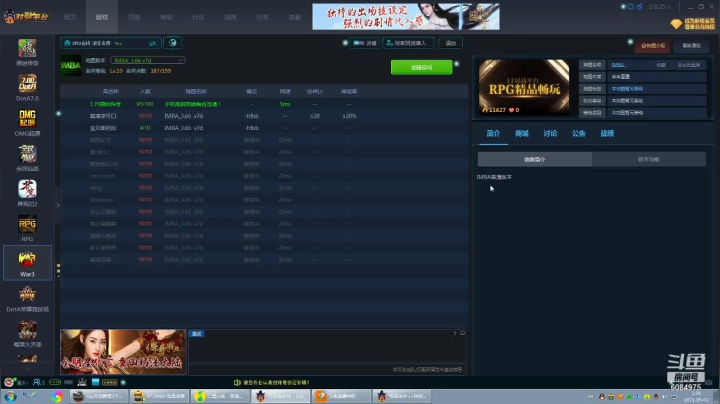Open the red-haired character game icon above RPG
The image size is (720, 404).
[27, 192]
